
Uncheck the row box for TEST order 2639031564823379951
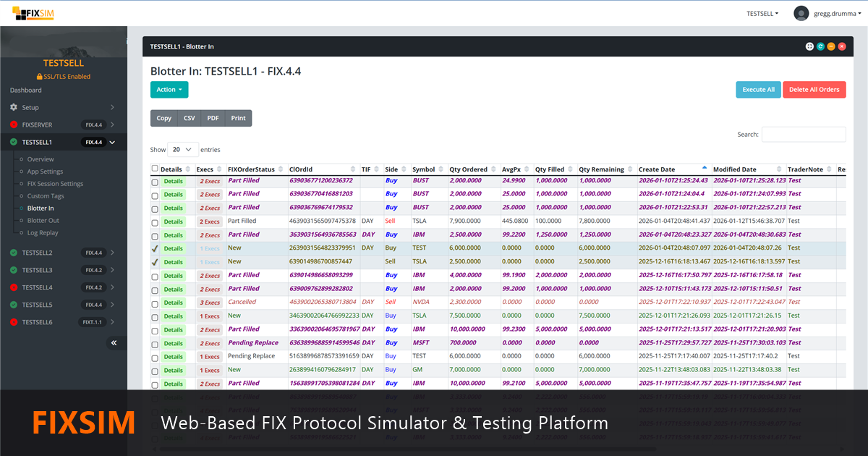pyautogui.click(x=155, y=249)
